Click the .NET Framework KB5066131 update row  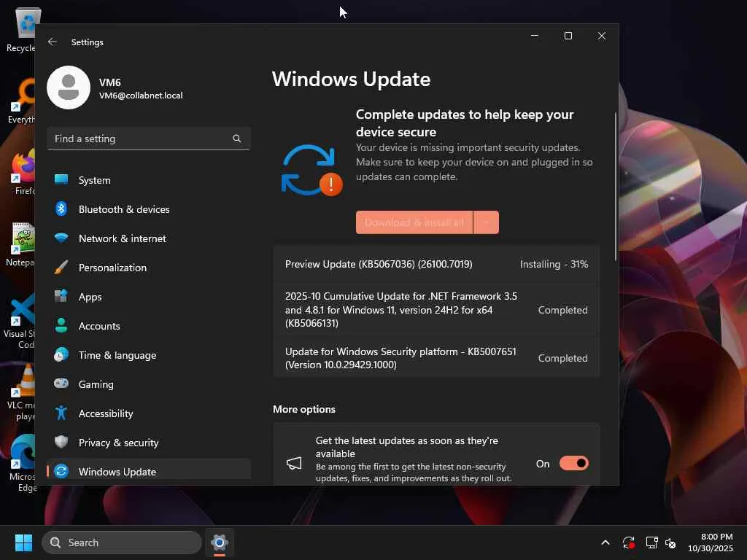coord(436,309)
